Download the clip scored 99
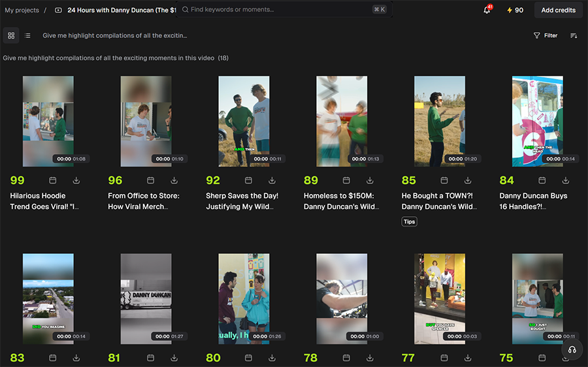This screenshot has height=367, width=588. [76, 180]
